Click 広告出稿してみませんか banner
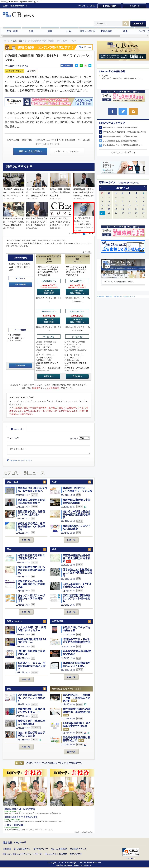Screen dimensions: 149x868 pyautogui.click(x=123, y=247)
